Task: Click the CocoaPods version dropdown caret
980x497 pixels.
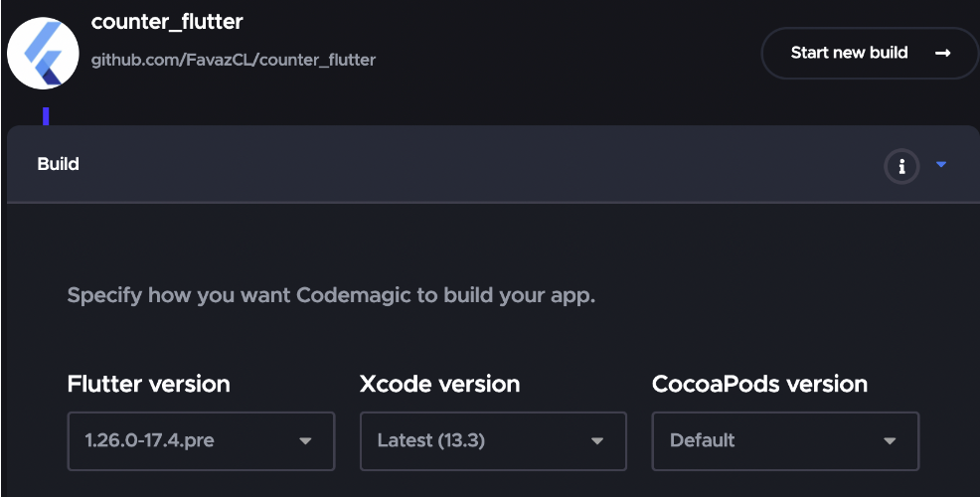Action: pos(890,440)
